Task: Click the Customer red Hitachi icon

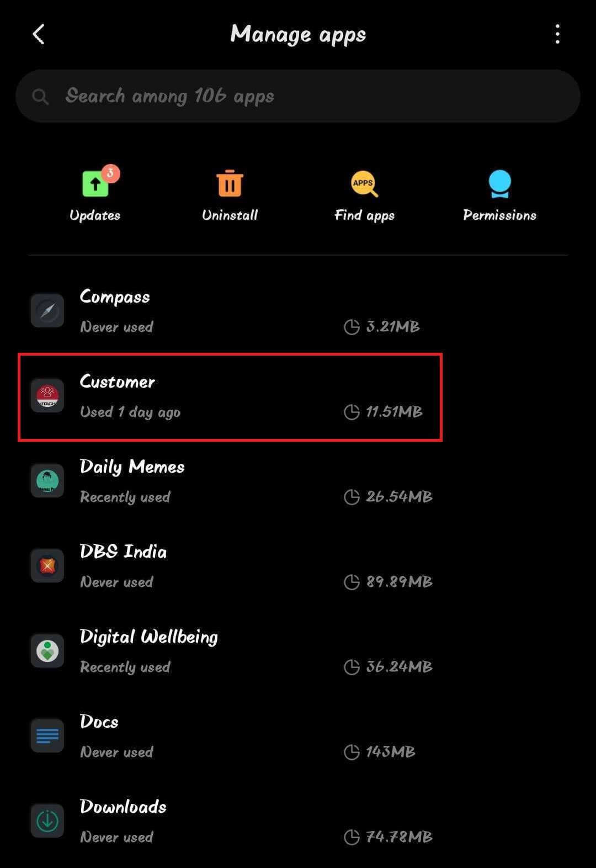Action: point(47,396)
